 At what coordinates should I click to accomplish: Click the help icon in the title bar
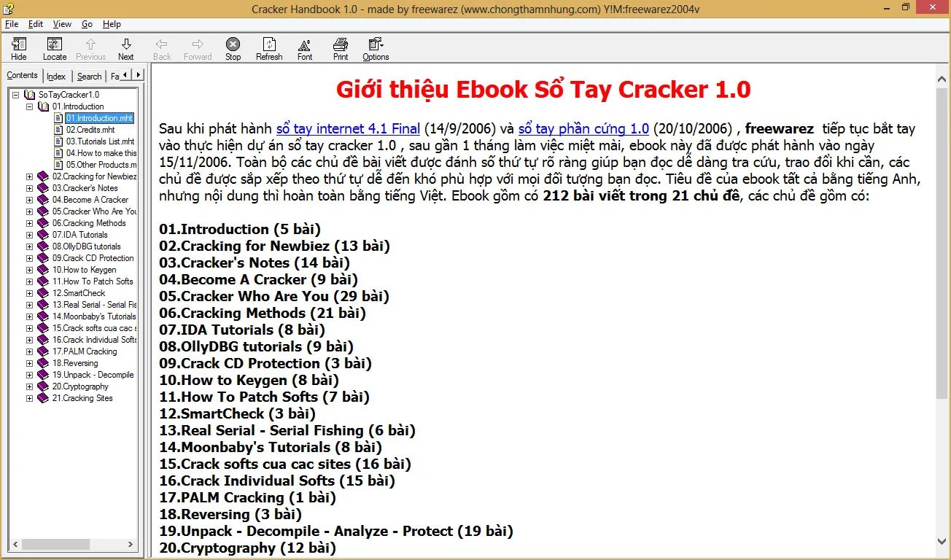(8, 8)
